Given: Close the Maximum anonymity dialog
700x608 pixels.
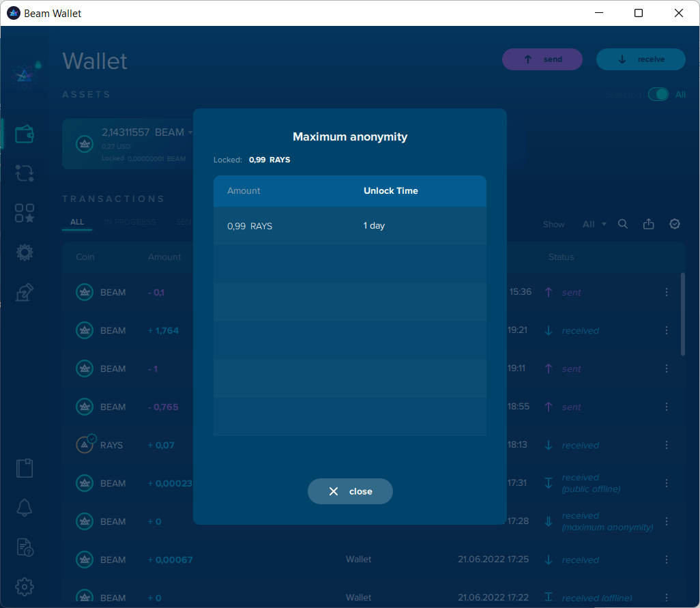Looking at the screenshot, I should [x=350, y=491].
